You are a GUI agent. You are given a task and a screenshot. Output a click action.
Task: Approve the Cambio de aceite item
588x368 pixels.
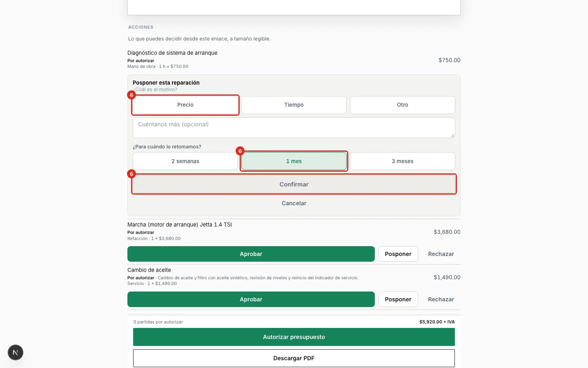pyautogui.click(x=251, y=299)
